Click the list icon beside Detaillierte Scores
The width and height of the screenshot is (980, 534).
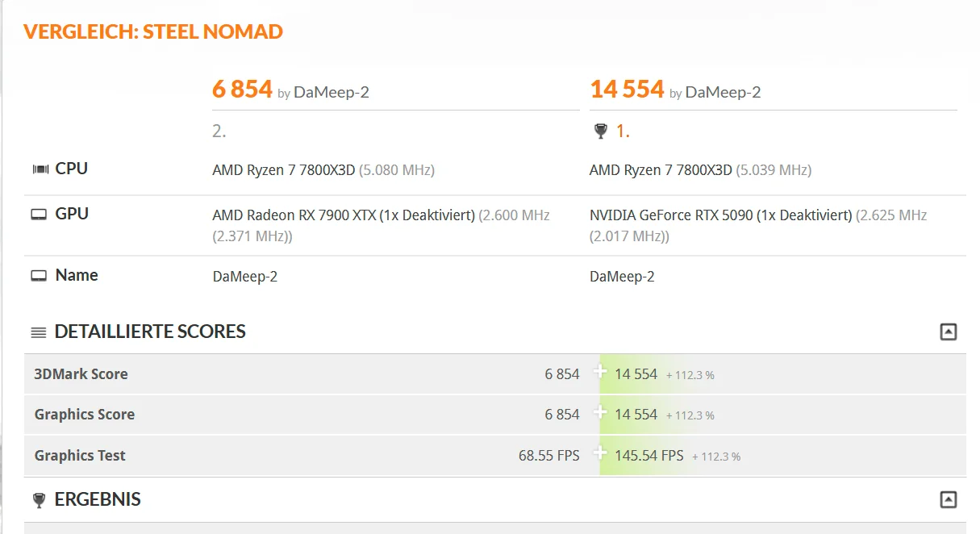point(39,332)
